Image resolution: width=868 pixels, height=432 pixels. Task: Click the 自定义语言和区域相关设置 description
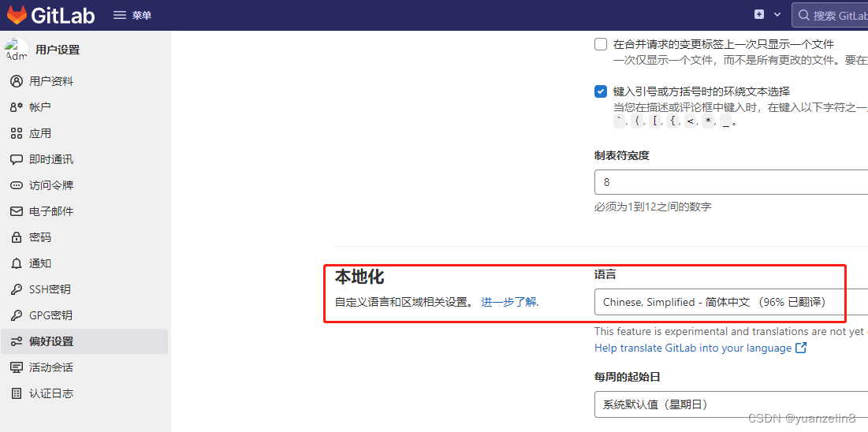tap(404, 303)
